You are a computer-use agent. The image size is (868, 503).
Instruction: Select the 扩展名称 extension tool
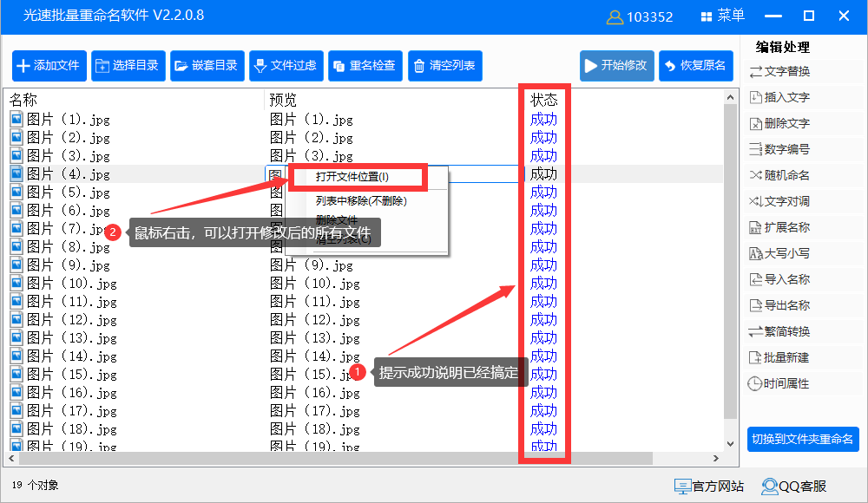coord(779,227)
